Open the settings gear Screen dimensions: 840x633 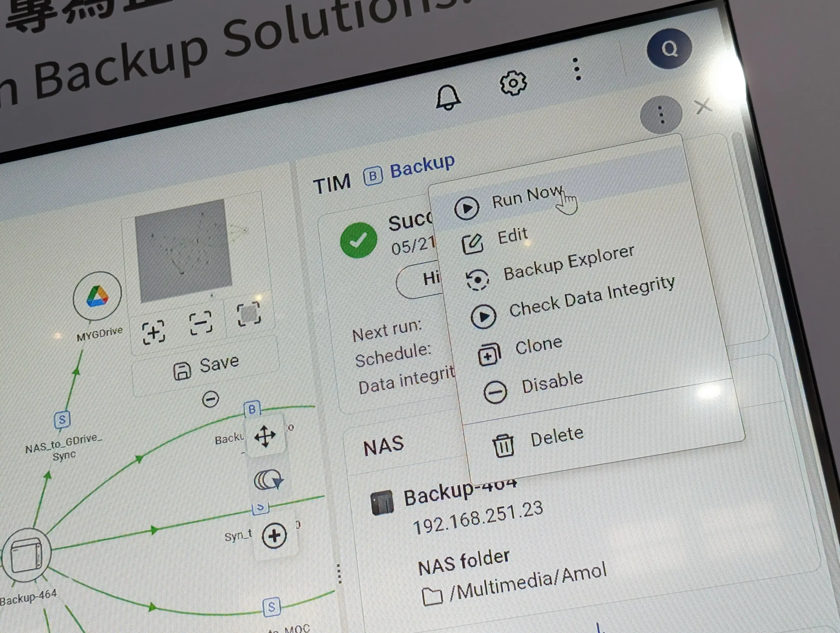coord(513,82)
